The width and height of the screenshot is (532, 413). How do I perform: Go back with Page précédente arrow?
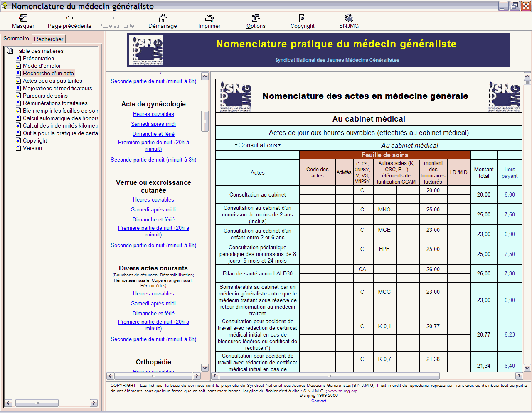(69, 18)
